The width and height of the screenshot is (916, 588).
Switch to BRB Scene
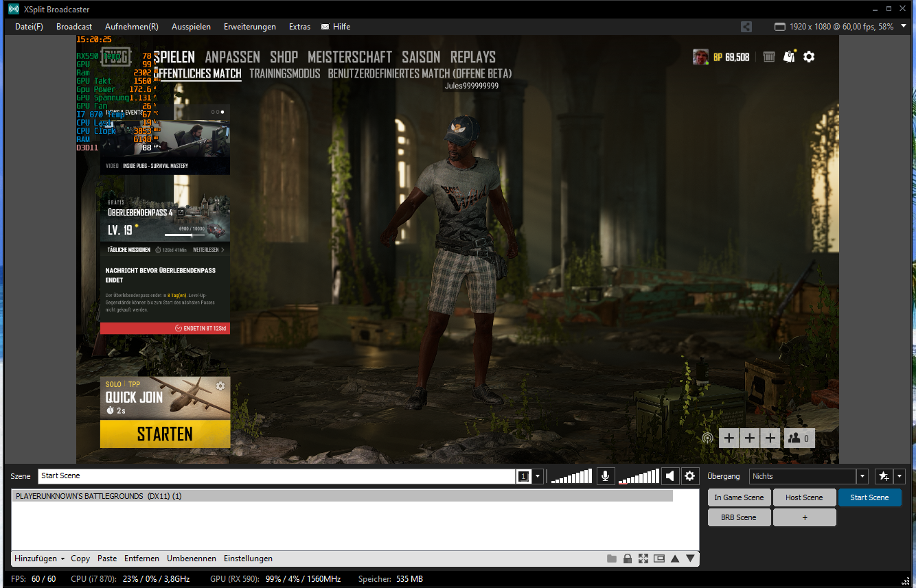pos(739,517)
